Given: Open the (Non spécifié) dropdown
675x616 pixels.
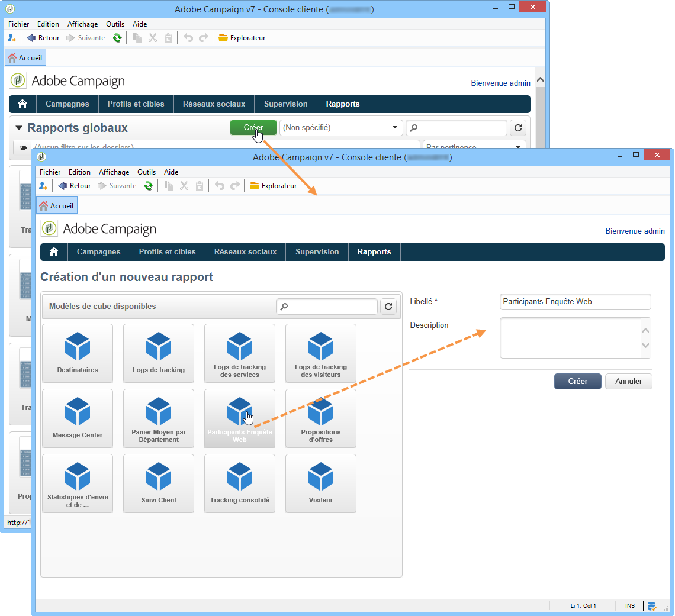Looking at the screenshot, I should click(341, 128).
